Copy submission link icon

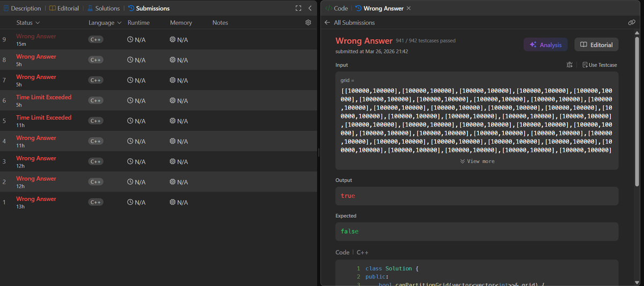632,23
